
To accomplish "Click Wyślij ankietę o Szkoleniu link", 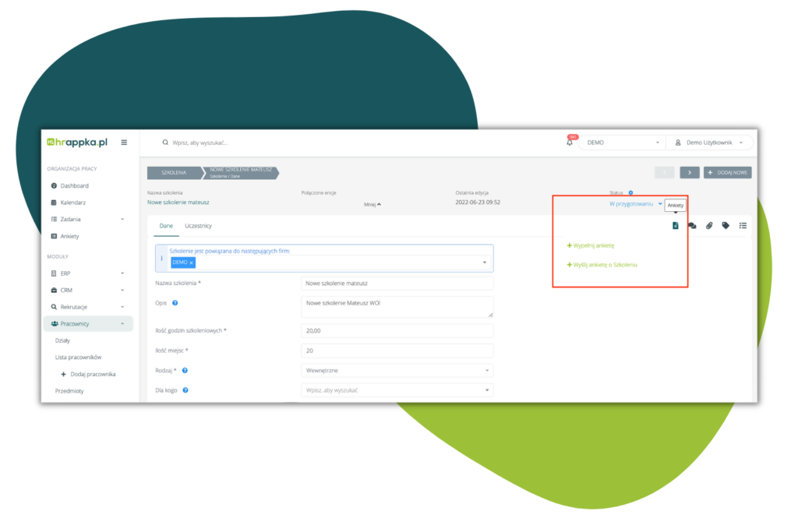I will (605, 265).
